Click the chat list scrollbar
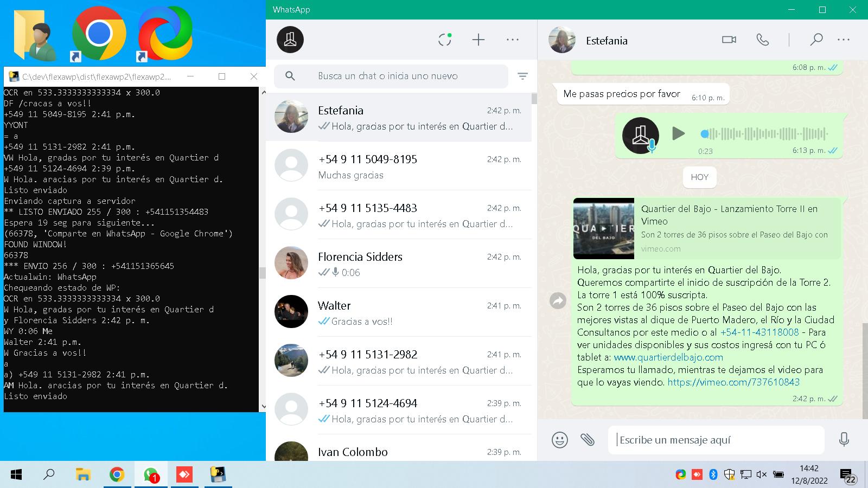 coord(534,99)
